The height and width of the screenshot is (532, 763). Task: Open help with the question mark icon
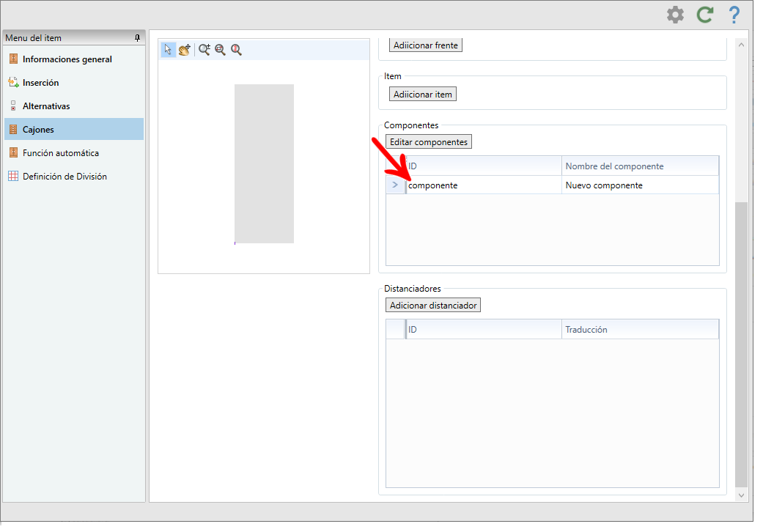point(734,15)
